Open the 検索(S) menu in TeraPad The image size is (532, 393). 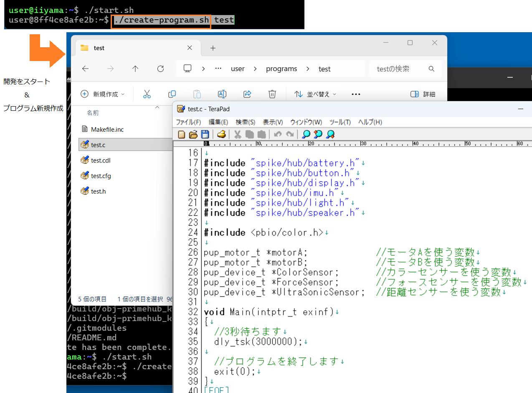pos(246,122)
